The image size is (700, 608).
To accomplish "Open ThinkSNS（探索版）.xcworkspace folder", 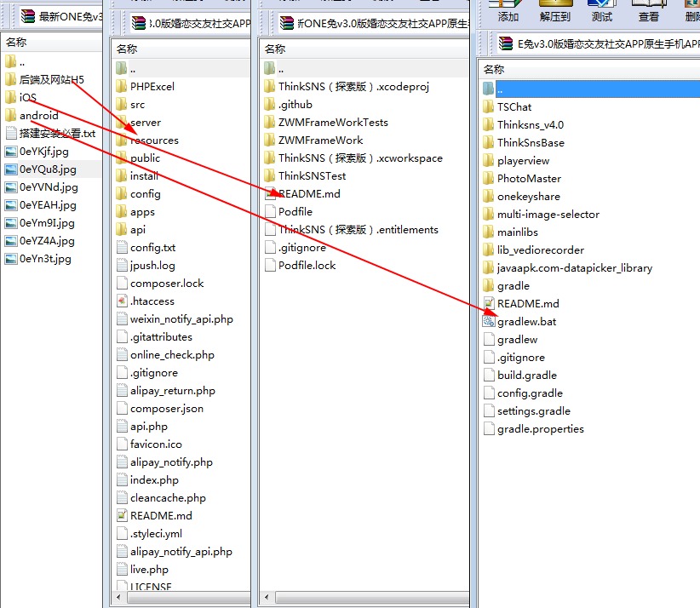I will tap(360, 158).
